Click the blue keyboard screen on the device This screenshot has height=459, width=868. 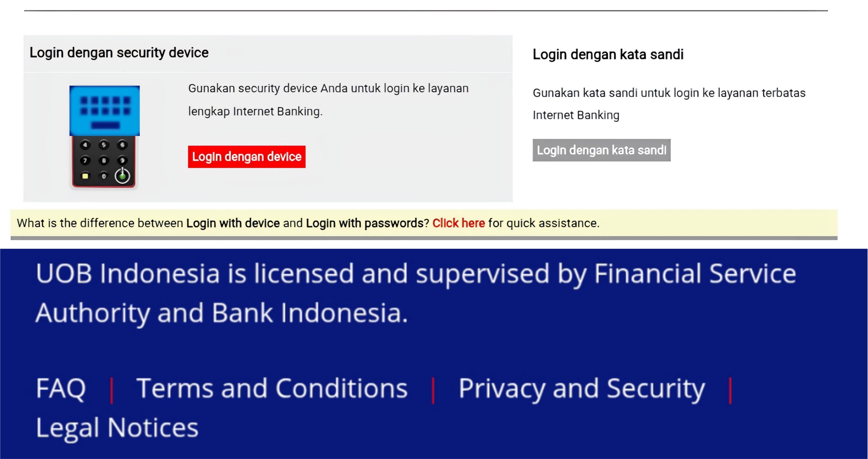pos(104,110)
